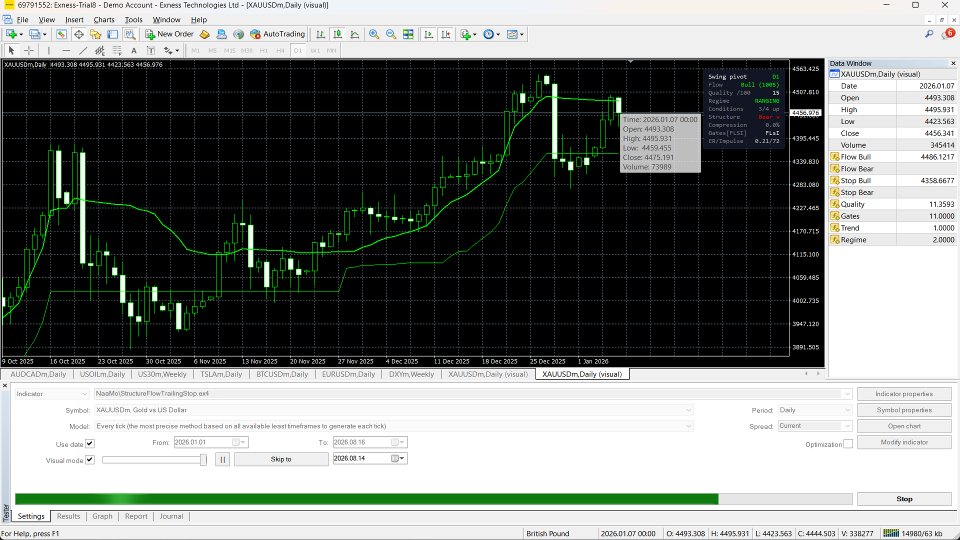Select the vertical line drawing tool

(49, 50)
